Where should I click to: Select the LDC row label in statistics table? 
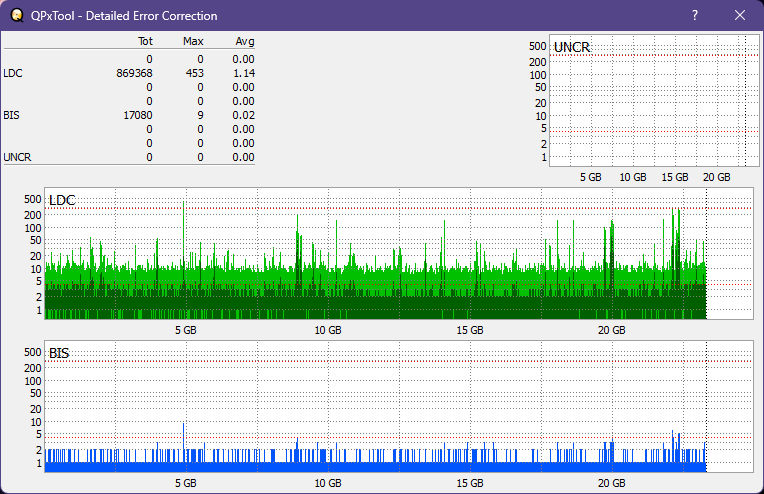(x=13, y=73)
